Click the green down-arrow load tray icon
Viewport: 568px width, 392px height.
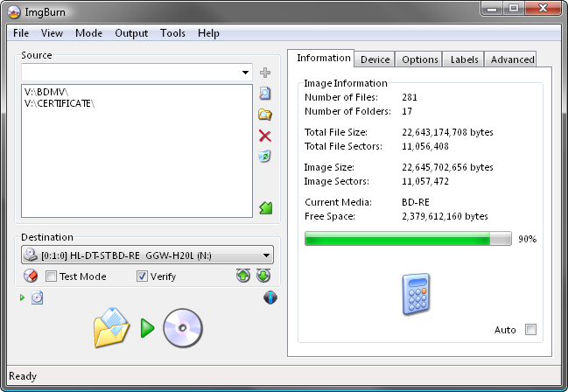click(263, 276)
